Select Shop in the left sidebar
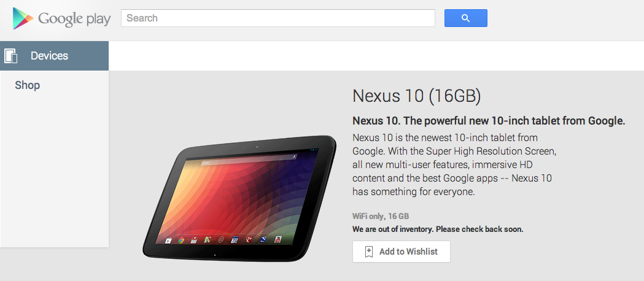Image resolution: width=644 pixels, height=281 pixels. (x=28, y=85)
